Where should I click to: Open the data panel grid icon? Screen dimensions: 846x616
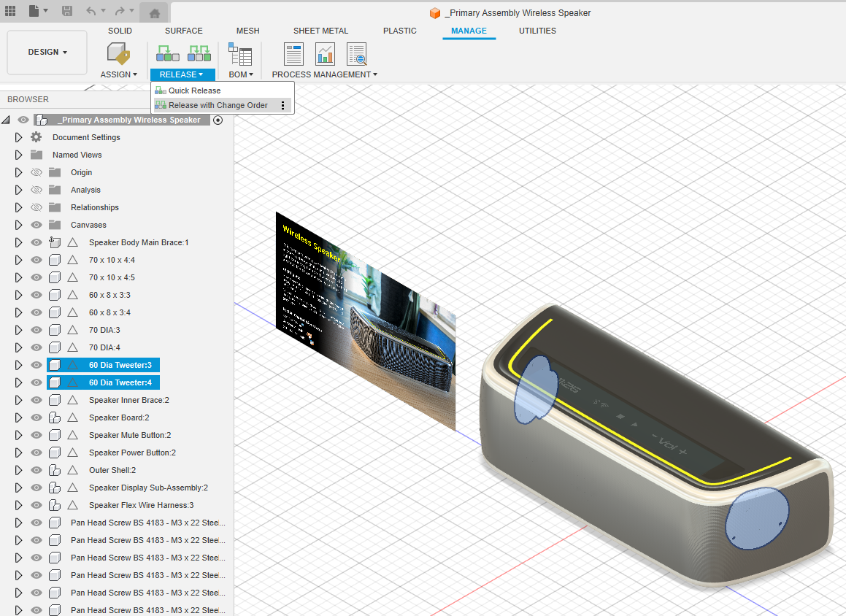10,11
